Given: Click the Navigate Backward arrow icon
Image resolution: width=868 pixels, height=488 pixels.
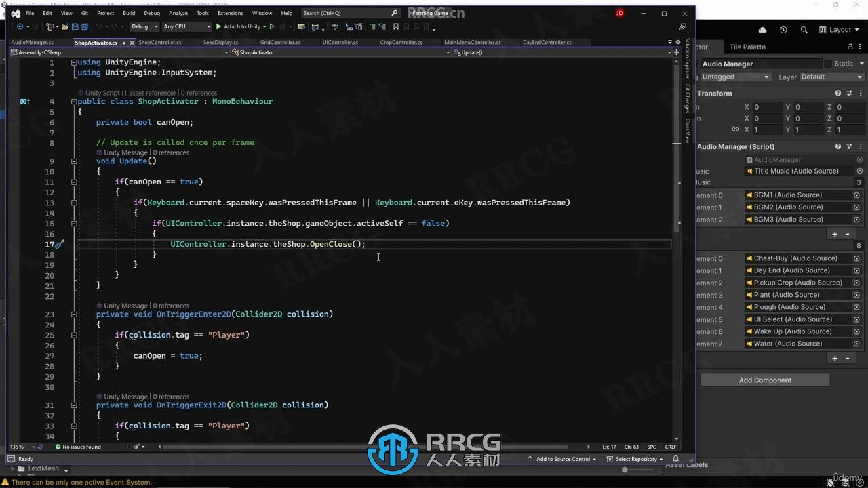Looking at the screenshot, I should [20, 26].
